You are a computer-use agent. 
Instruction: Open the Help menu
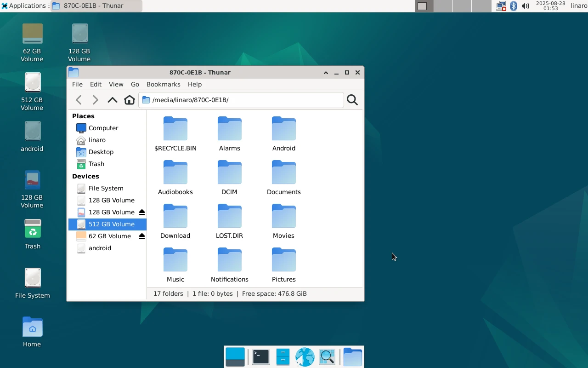[x=195, y=84]
